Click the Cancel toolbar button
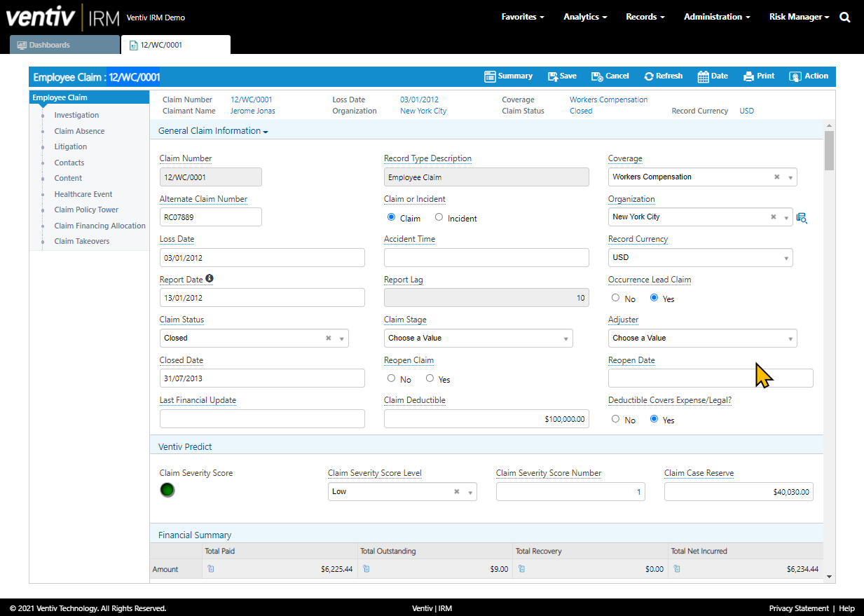Image resolution: width=864 pixels, height=616 pixels. click(x=610, y=76)
